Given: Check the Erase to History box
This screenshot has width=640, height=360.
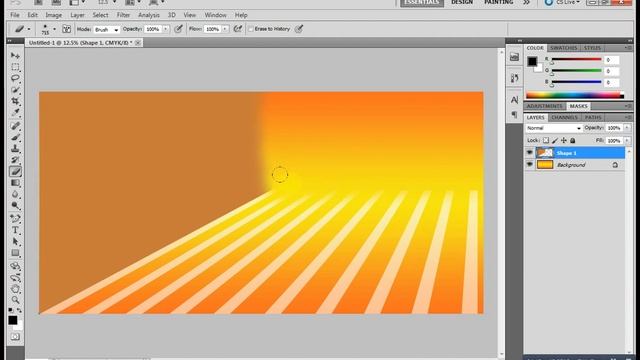Looking at the screenshot, I should [x=251, y=29].
